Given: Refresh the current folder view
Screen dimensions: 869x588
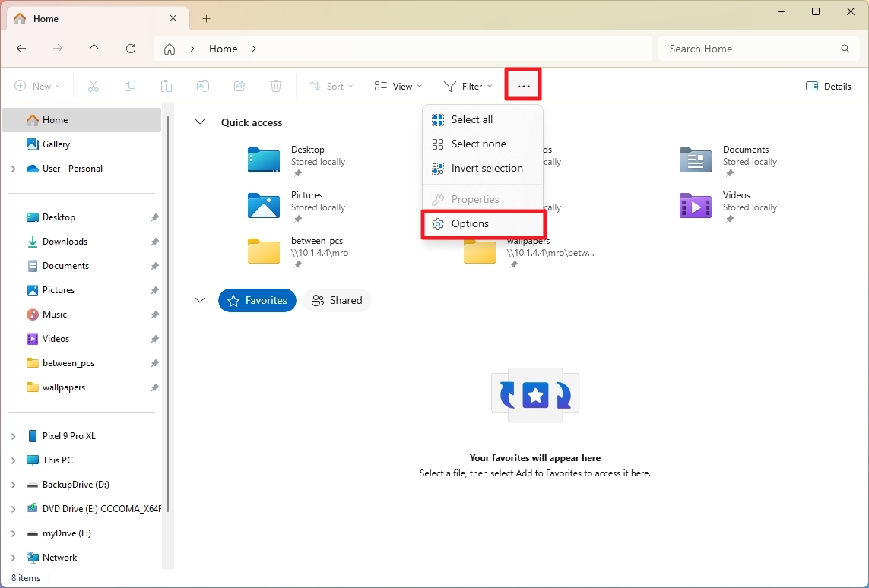Looking at the screenshot, I should point(130,48).
